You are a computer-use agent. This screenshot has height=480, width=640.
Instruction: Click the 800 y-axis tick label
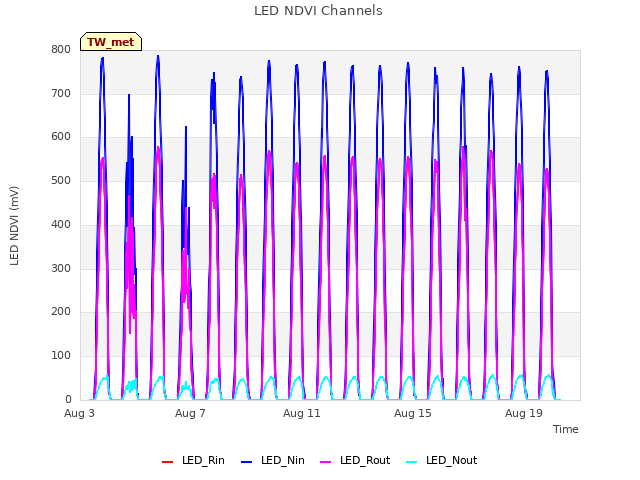[x=61, y=49]
